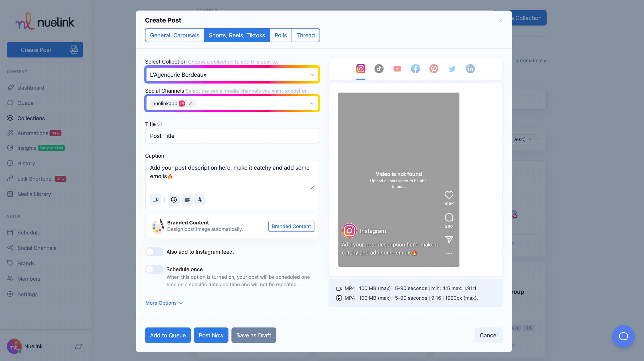Switch preview to TikTok icon

379,69
